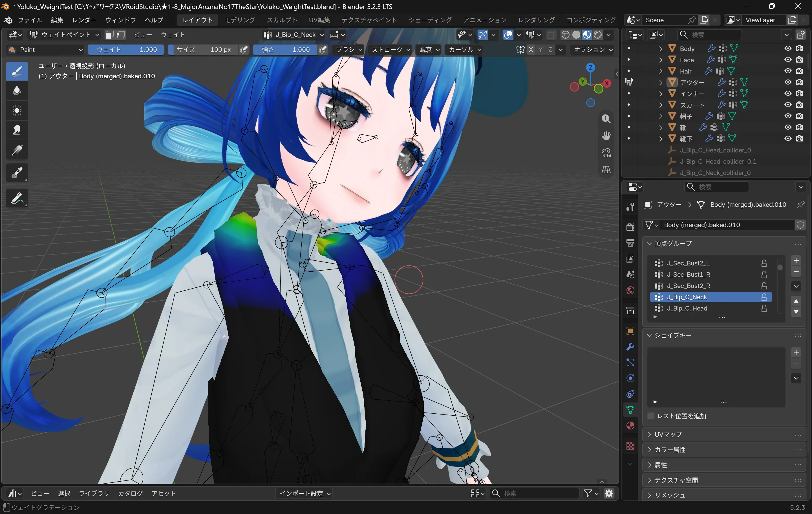This screenshot has width=812, height=514.
Task: Click the pan view hand icon
Action: click(x=606, y=136)
